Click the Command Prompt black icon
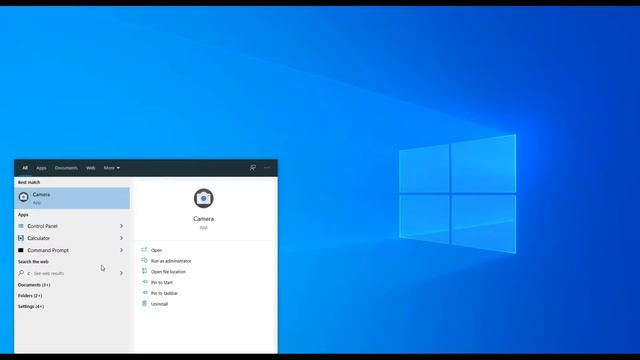 [21, 250]
